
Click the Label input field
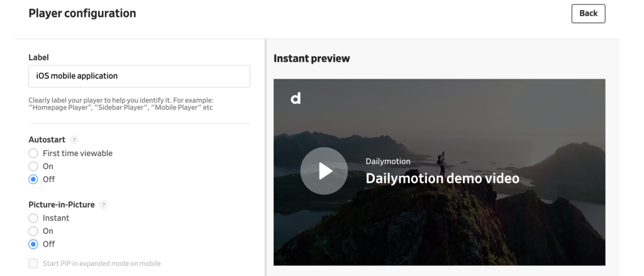[139, 76]
